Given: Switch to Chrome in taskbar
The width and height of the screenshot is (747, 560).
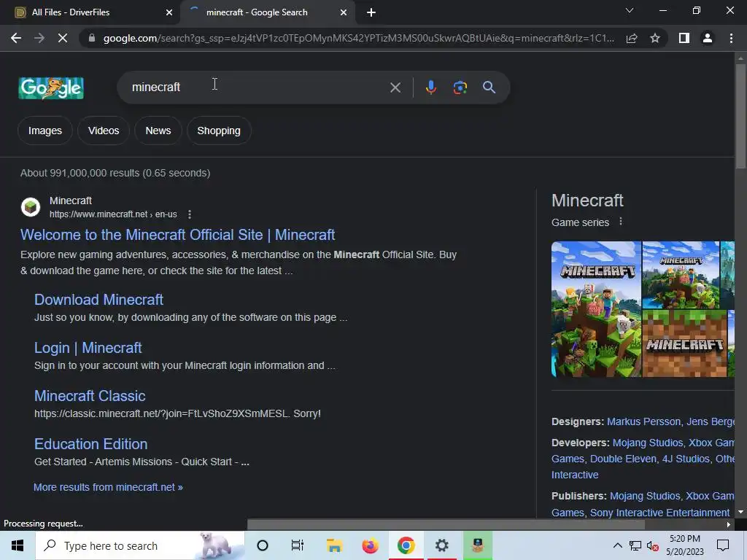Looking at the screenshot, I should 406,545.
